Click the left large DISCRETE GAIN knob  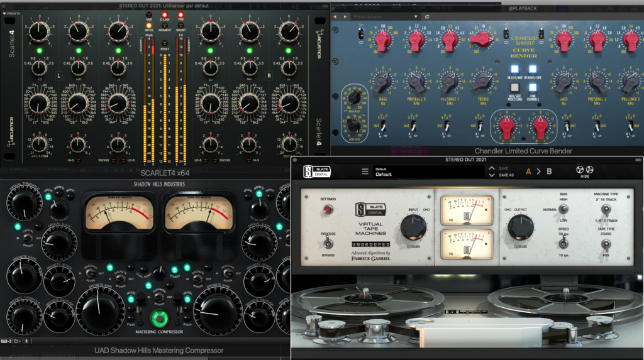pyautogui.click(x=99, y=312)
